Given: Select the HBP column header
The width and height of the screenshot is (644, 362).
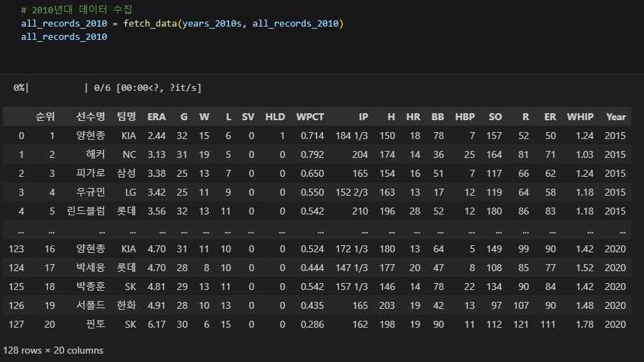Looking at the screenshot, I should click(465, 117).
